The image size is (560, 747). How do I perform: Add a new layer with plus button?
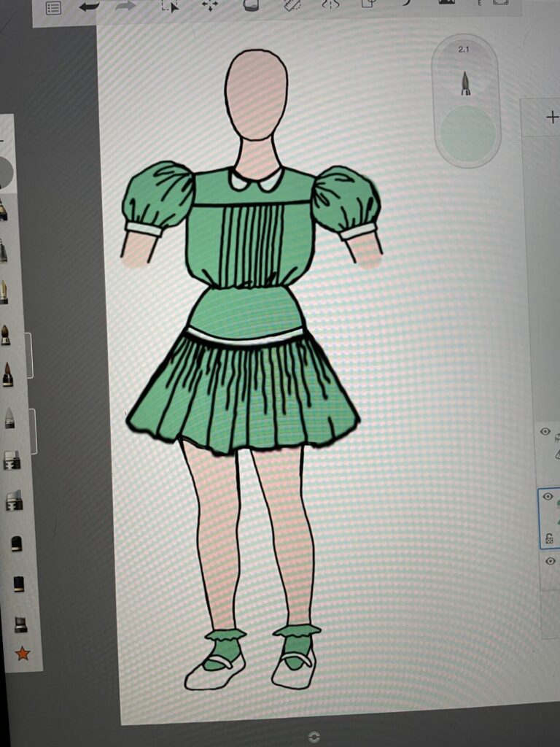pyautogui.click(x=553, y=117)
